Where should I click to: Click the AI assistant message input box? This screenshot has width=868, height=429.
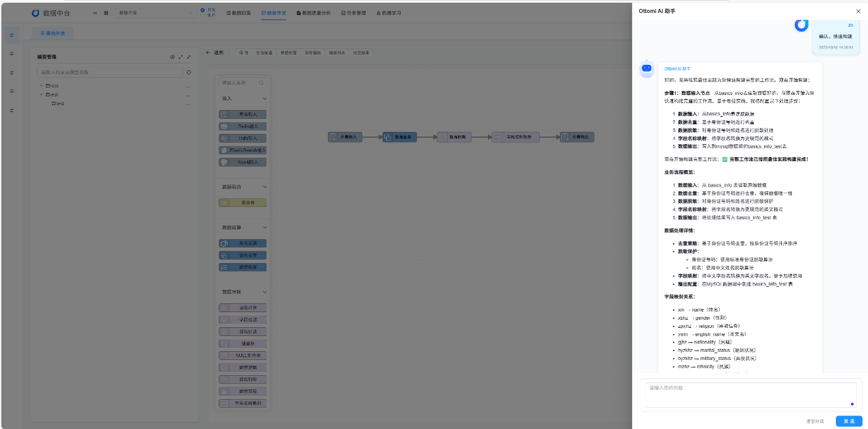pyautogui.click(x=750, y=395)
